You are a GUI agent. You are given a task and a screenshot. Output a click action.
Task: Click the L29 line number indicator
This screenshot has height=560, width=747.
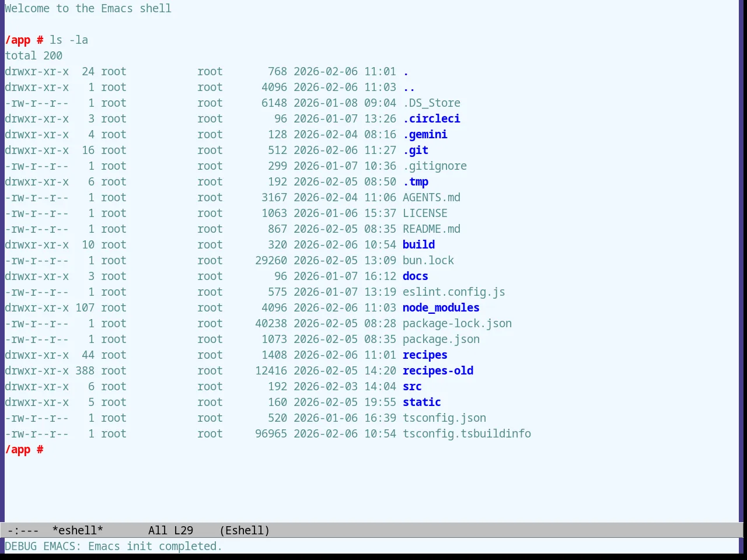click(x=183, y=530)
